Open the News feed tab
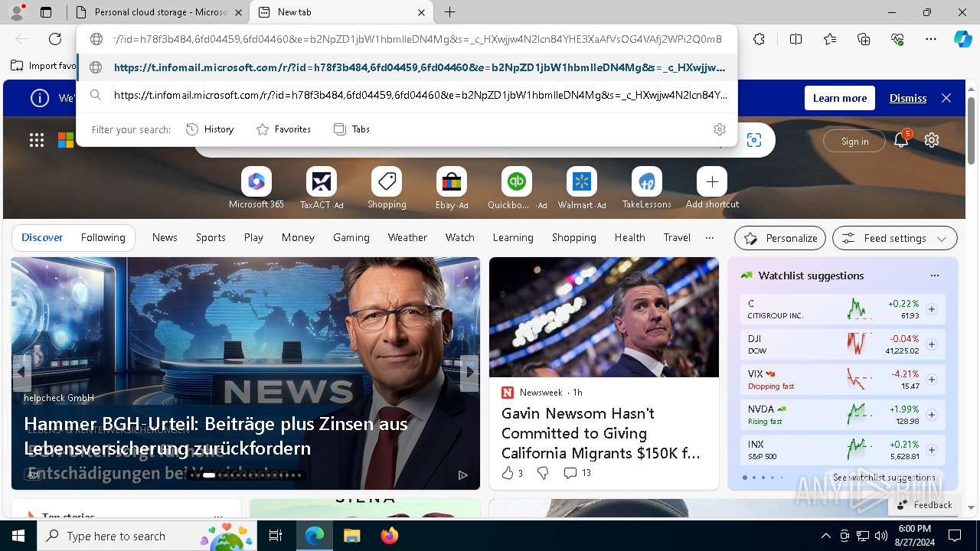 165,238
